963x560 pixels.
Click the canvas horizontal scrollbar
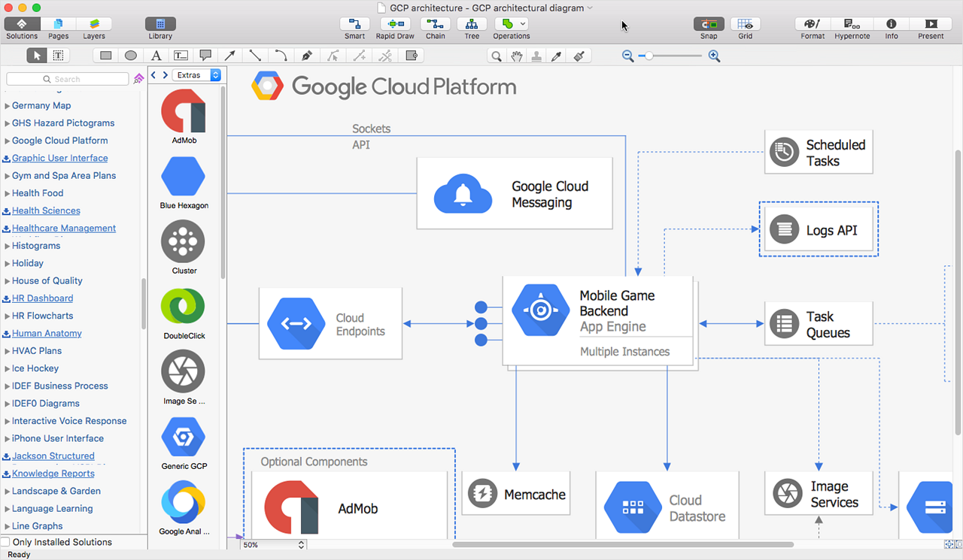(x=622, y=544)
